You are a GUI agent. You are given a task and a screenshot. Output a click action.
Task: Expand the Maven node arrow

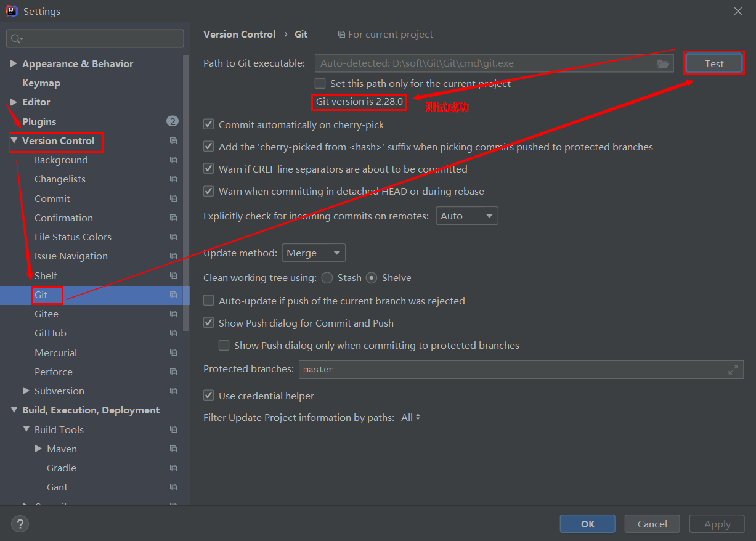click(38, 449)
